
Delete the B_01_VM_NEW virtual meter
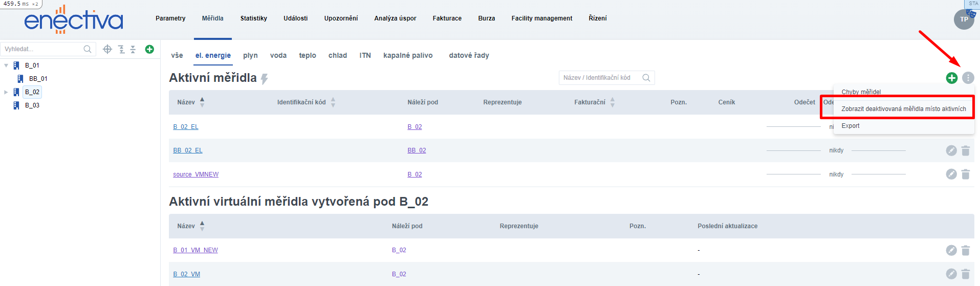click(x=966, y=250)
